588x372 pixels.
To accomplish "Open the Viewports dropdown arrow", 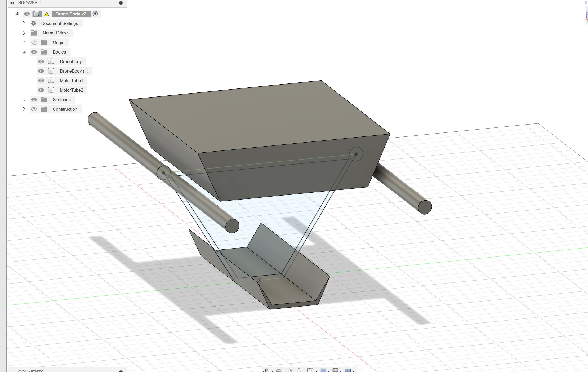I will click(x=353, y=371).
